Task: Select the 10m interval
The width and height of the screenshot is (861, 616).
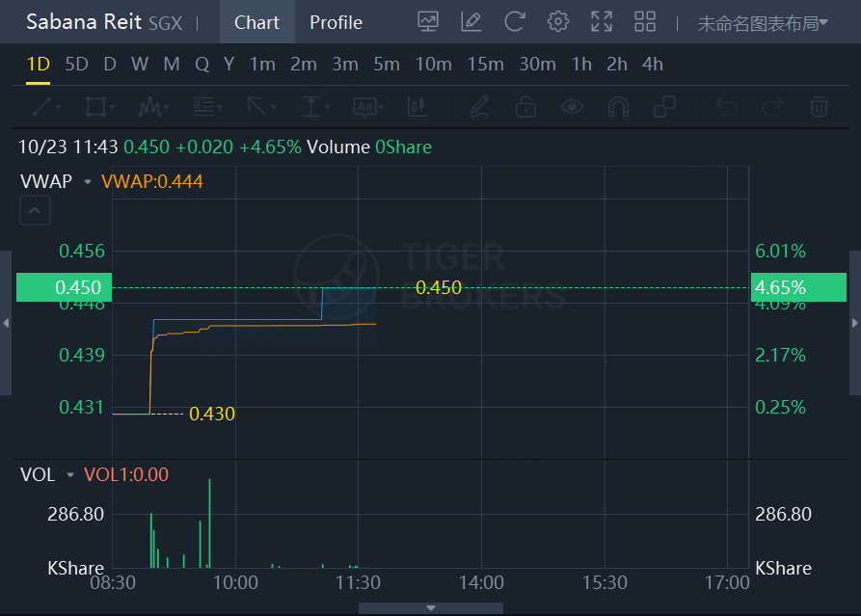Action: [x=433, y=65]
